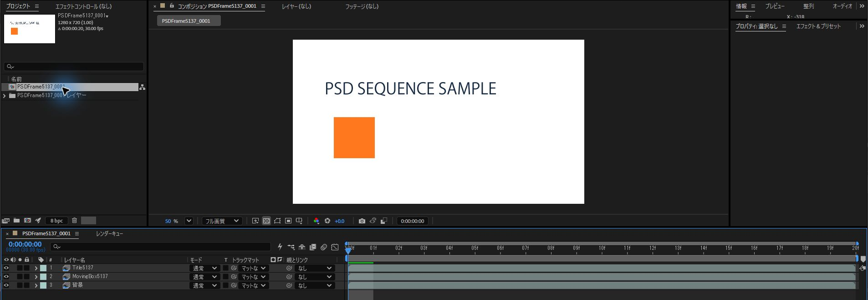This screenshot has height=300, width=868.
Task: Click the composition mini-flowchart icon in timeline
Action: 291,247
